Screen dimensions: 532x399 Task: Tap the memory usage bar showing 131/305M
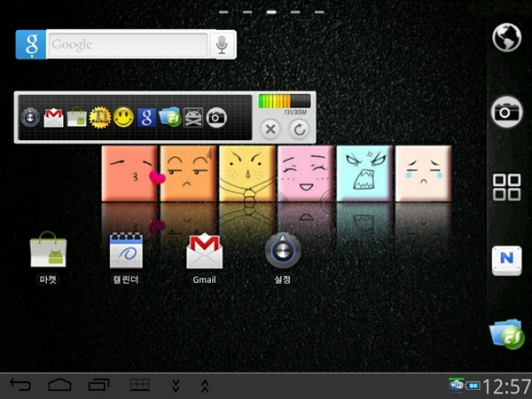(x=285, y=102)
